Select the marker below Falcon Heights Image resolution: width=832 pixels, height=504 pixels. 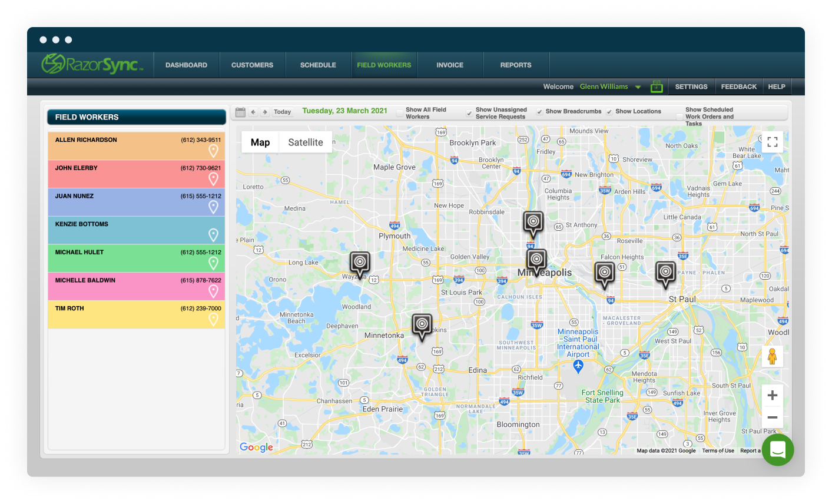tap(604, 275)
